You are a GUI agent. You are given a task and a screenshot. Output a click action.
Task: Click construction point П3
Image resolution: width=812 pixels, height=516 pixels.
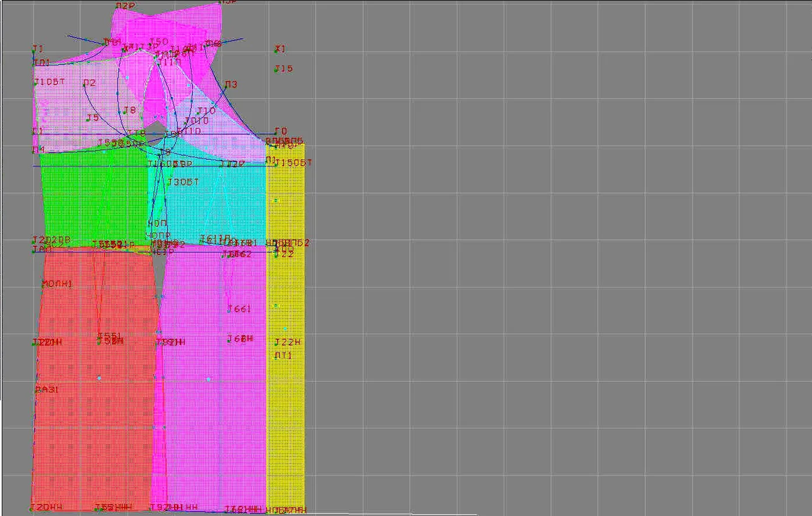pyautogui.click(x=231, y=85)
